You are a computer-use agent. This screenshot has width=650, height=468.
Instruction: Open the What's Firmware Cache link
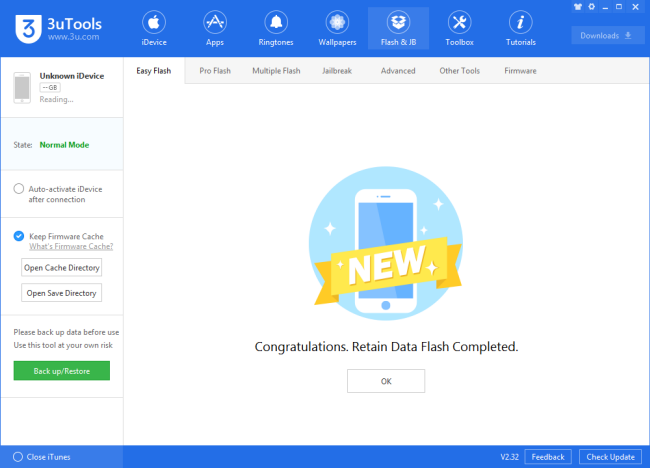pyautogui.click(x=71, y=247)
